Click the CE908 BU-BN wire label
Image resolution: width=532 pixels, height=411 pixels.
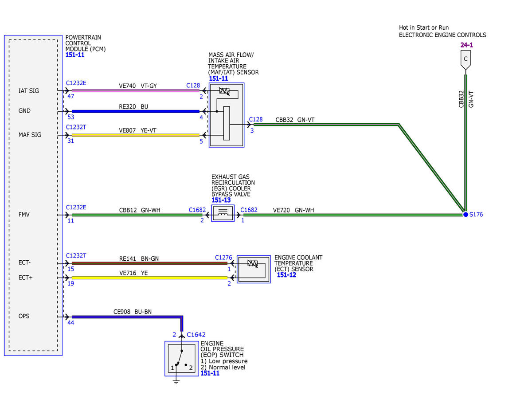point(133,312)
